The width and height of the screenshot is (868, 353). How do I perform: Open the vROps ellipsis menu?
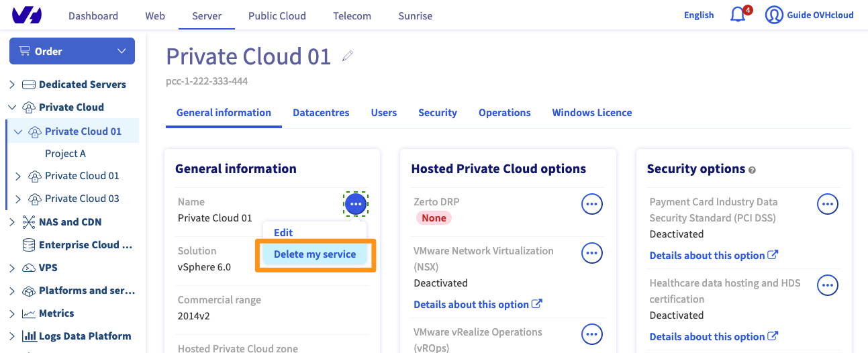coord(591,334)
